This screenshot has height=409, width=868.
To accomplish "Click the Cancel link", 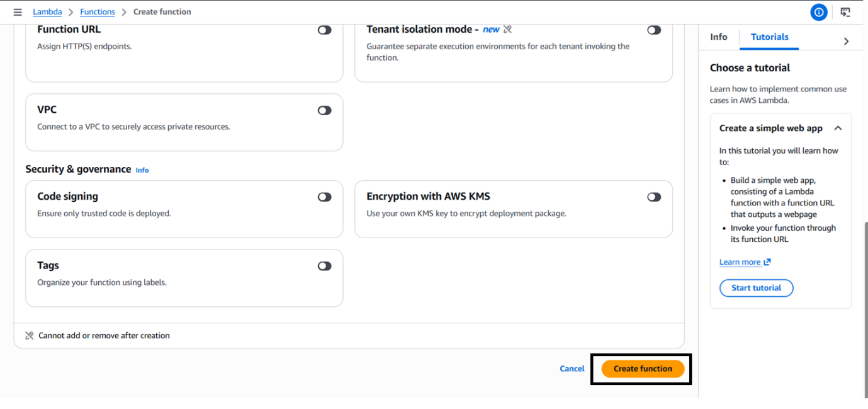I will (x=572, y=369).
